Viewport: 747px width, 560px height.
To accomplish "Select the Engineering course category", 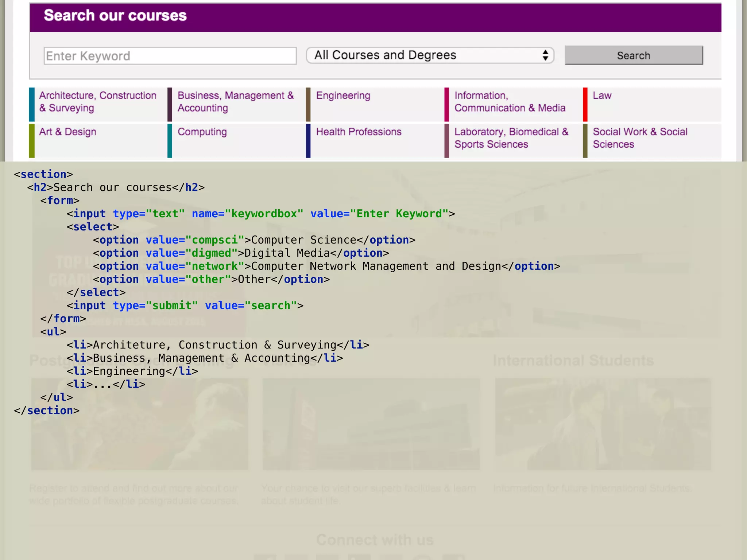I will 343,96.
